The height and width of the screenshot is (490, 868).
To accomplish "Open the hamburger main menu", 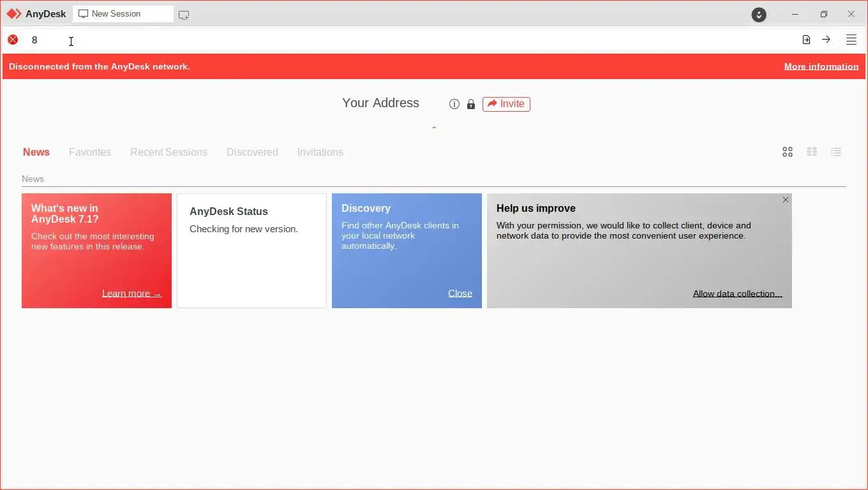I will click(x=851, y=40).
